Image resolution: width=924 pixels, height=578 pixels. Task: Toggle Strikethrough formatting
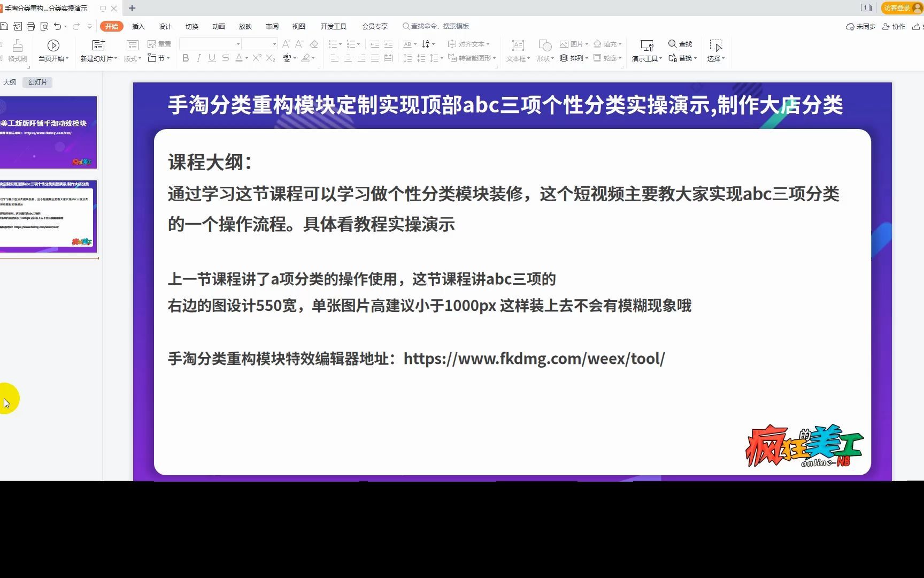click(226, 58)
